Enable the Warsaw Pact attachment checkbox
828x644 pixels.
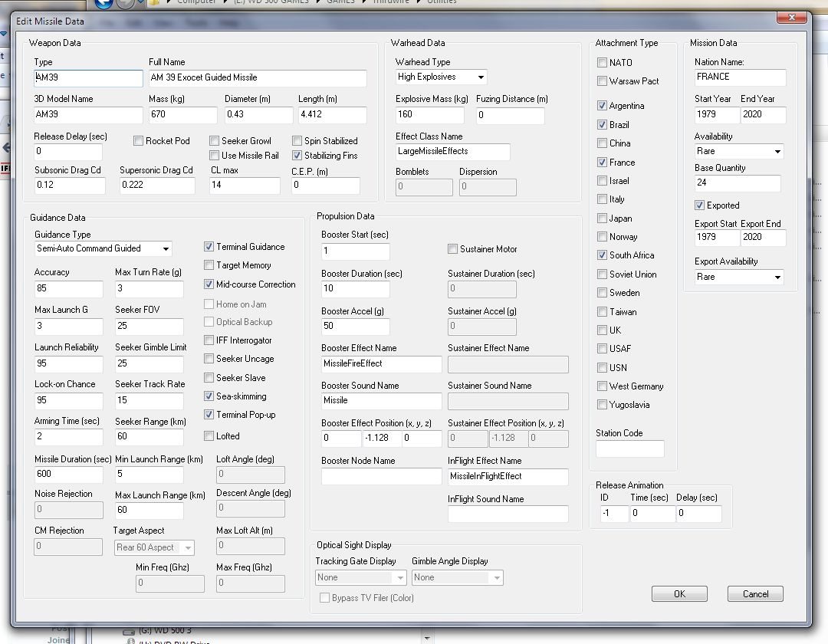602,80
